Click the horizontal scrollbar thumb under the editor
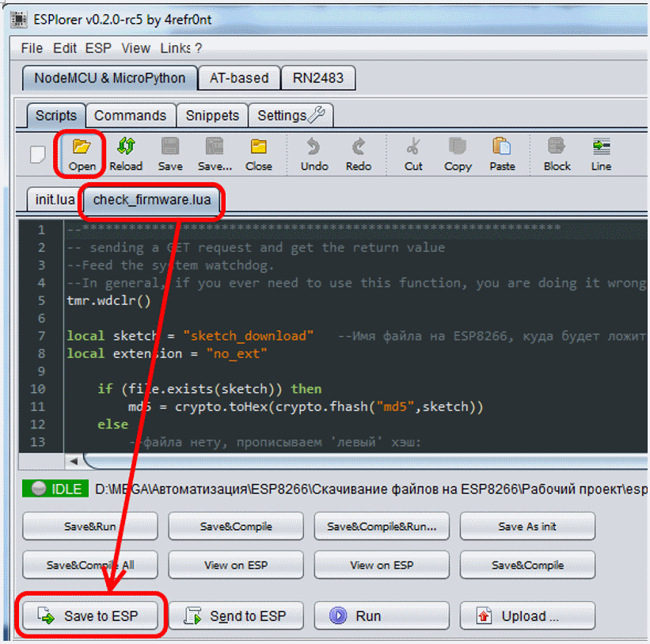 tap(367, 461)
